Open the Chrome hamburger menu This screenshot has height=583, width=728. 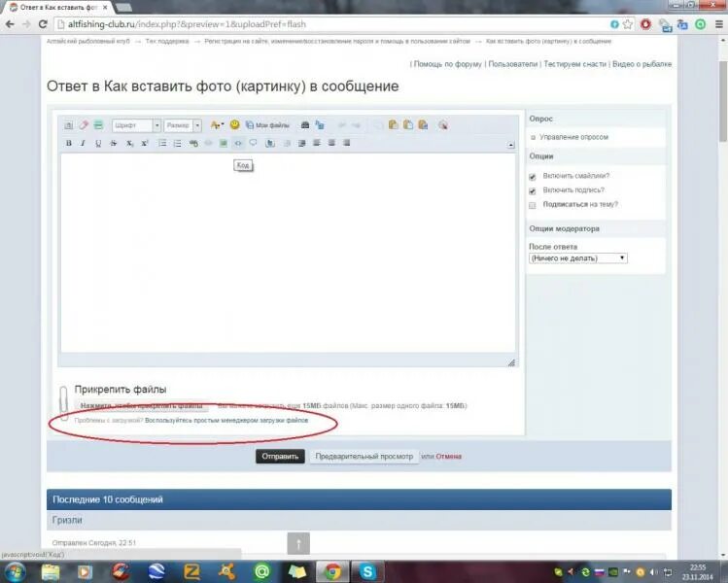[x=718, y=24]
